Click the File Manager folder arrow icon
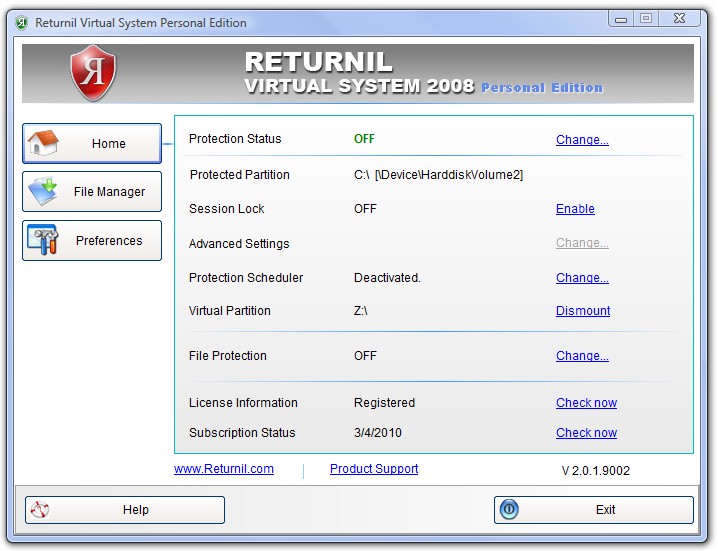 pyautogui.click(x=43, y=191)
